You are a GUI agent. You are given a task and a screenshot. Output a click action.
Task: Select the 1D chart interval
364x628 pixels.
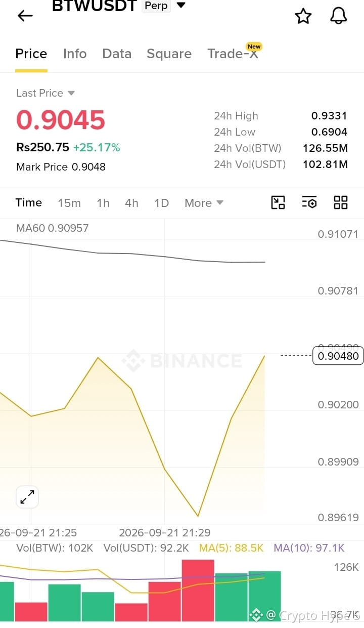pyautogui.click(x=161, y=203)
